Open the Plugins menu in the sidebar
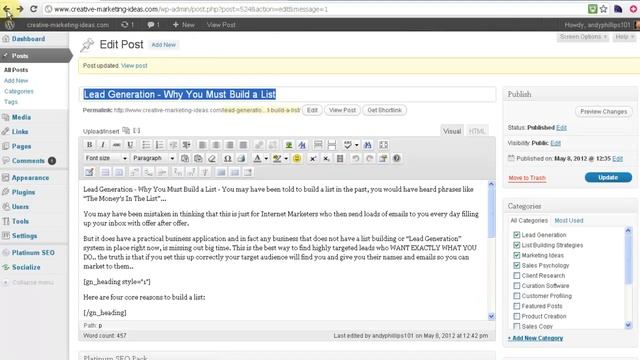640x360 pixels. [x=23, y=192]
